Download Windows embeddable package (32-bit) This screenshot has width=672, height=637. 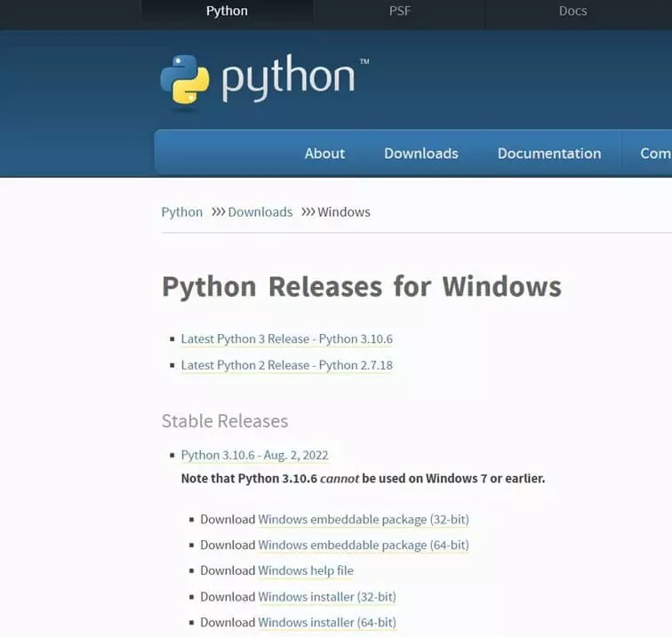[364, 519]
